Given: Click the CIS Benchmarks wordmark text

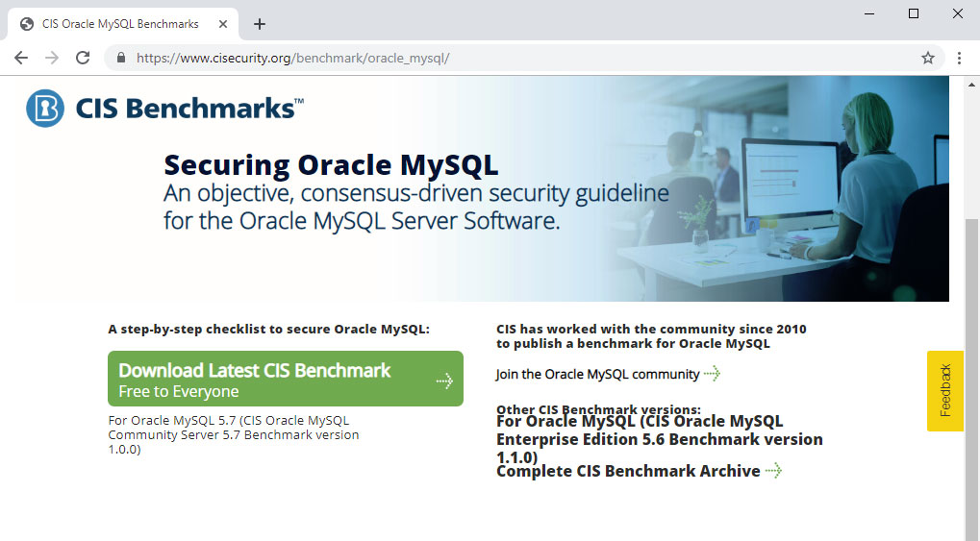Looking at the screenshot, I should point(189,109).
